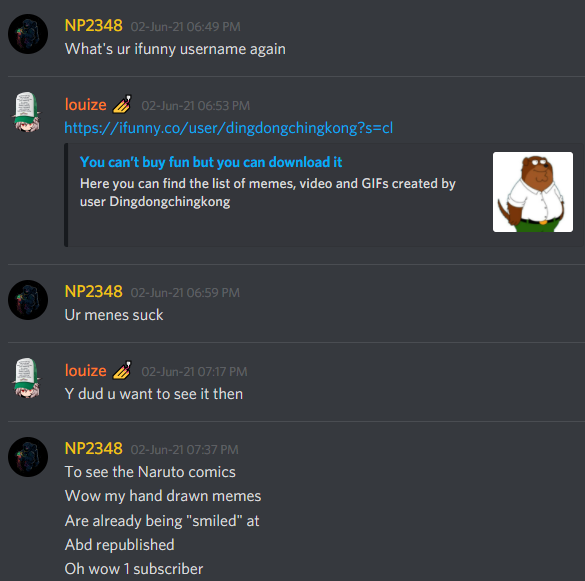Click louize's avatar on 'Y dud u want' message
This screenshot has width=585, height=581.
(x=27, y=378)
